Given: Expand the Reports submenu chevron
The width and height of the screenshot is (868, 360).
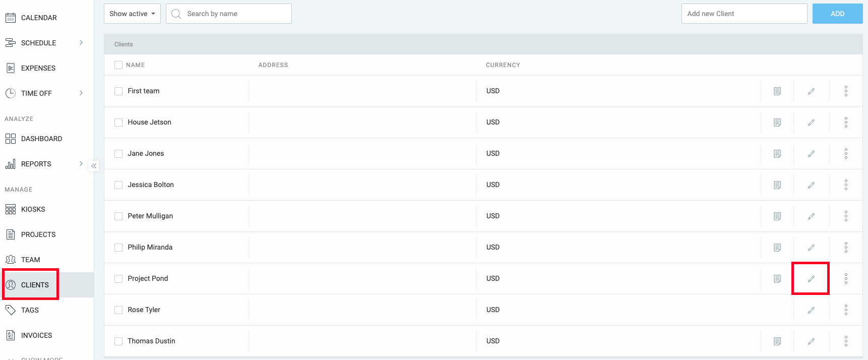Looking at the screenshot, I should tap(81, 164).
